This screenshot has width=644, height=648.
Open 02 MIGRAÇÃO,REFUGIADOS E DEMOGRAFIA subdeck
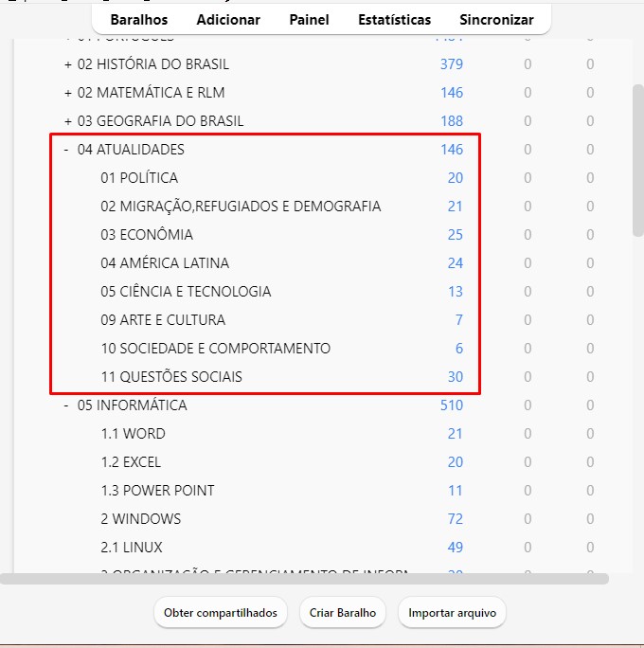click(x=241, y=207)
